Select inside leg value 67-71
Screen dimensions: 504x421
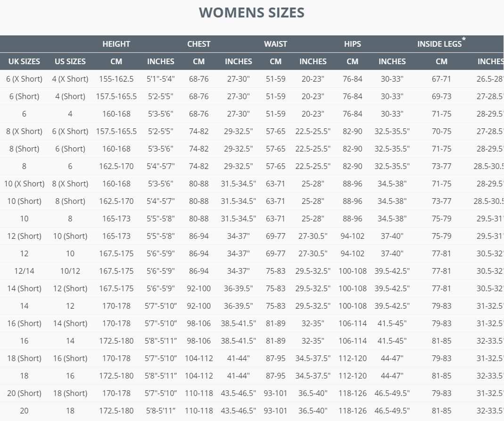tap(441, 79)
